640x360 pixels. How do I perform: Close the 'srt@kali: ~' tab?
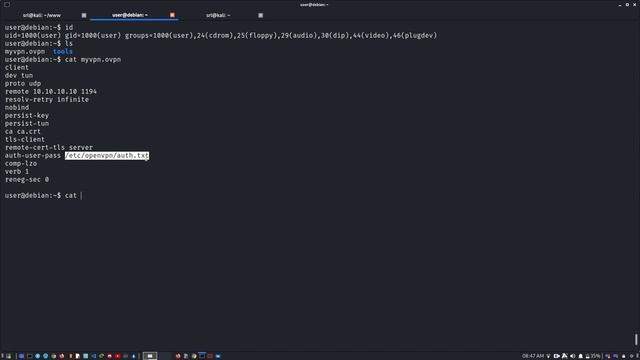tap(260, 16)
